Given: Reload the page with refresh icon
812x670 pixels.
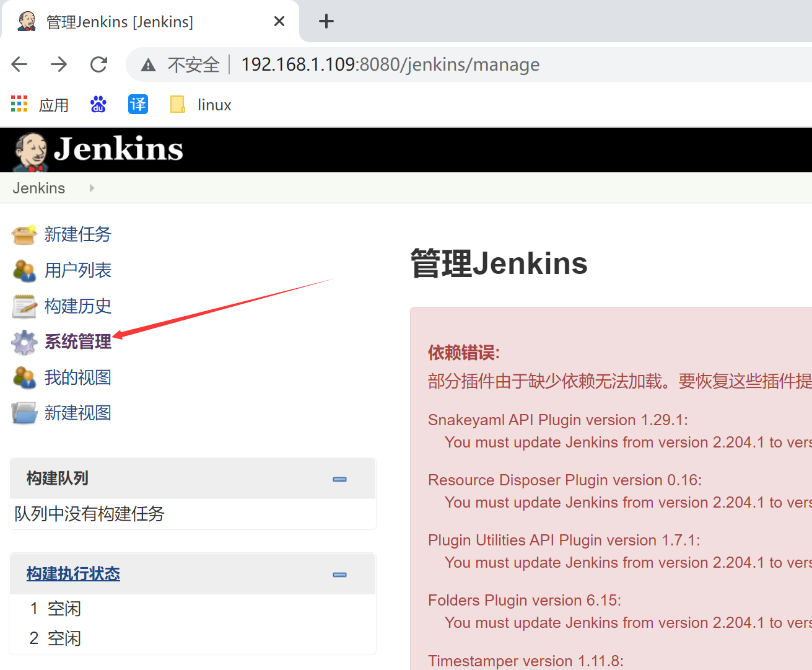Looking at the screenshot, I should [99, 64].
